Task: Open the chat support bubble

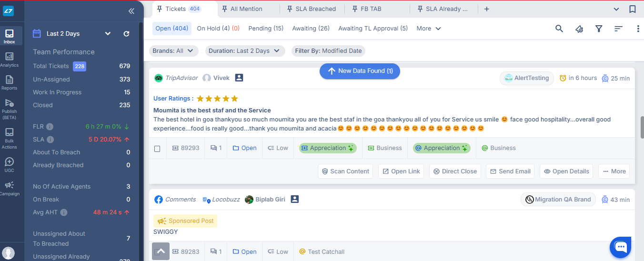Action: click(x=621, y=247)
